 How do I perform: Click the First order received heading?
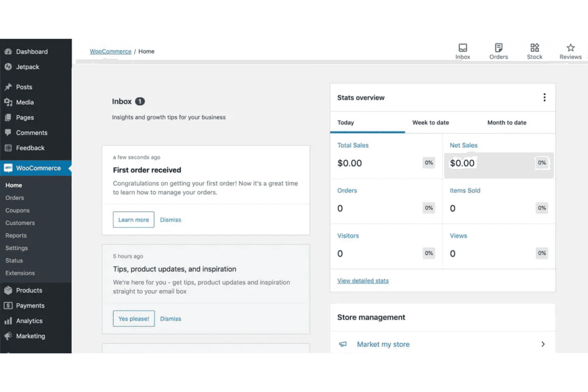(147, 170)
